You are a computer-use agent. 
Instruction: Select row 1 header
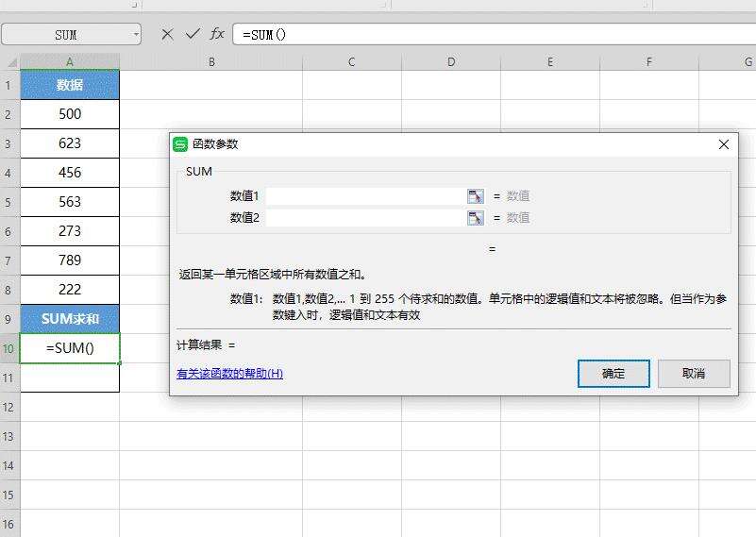(x=9, y=85)
